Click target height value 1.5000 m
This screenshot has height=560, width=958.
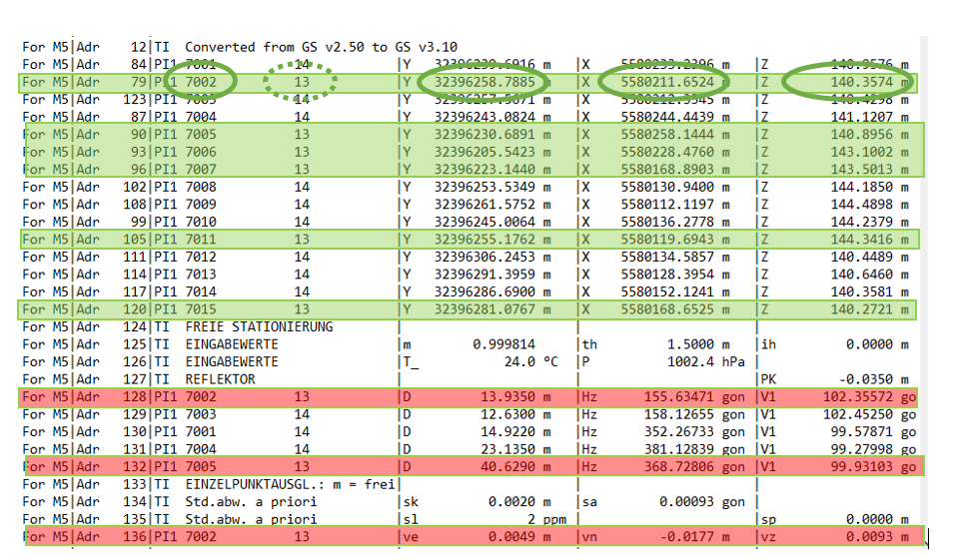pos(698,344)
